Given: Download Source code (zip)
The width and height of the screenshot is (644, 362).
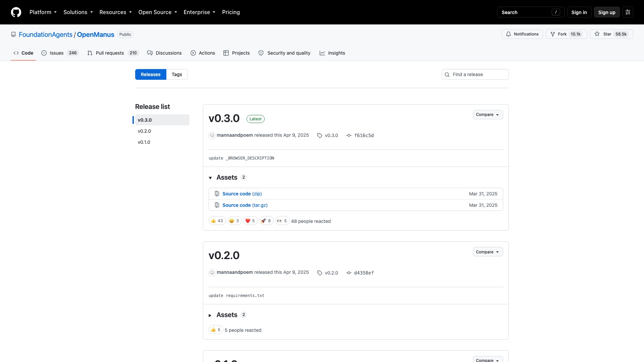Looking at the screenshot, I should tap(242, 194).
